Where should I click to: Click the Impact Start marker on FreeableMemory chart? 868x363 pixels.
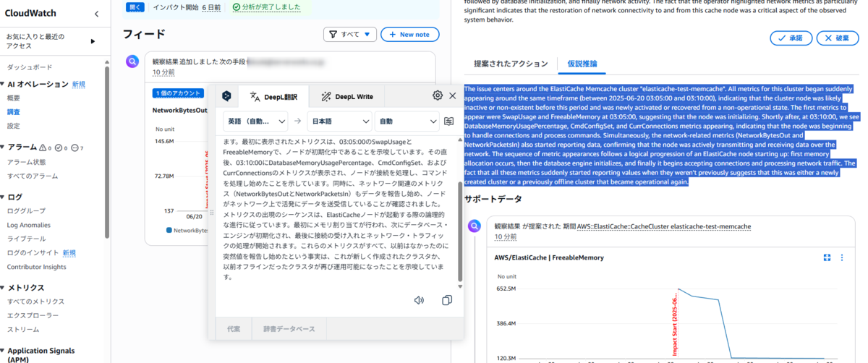675,325
